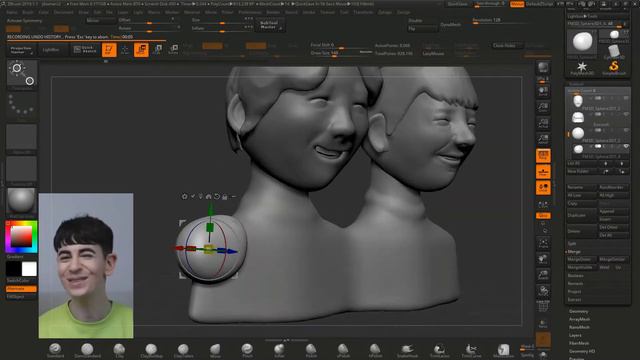Click the MergeDown button

click(x=582, y=260)
